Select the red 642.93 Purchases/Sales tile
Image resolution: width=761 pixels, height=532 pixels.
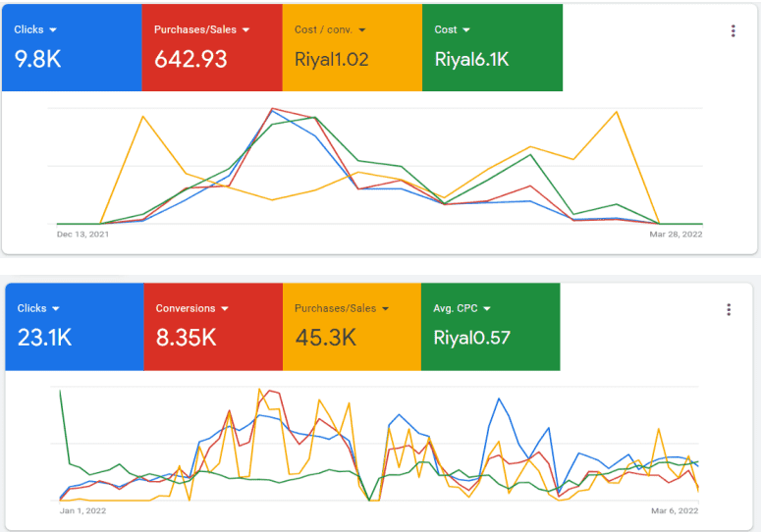(212, 47)
